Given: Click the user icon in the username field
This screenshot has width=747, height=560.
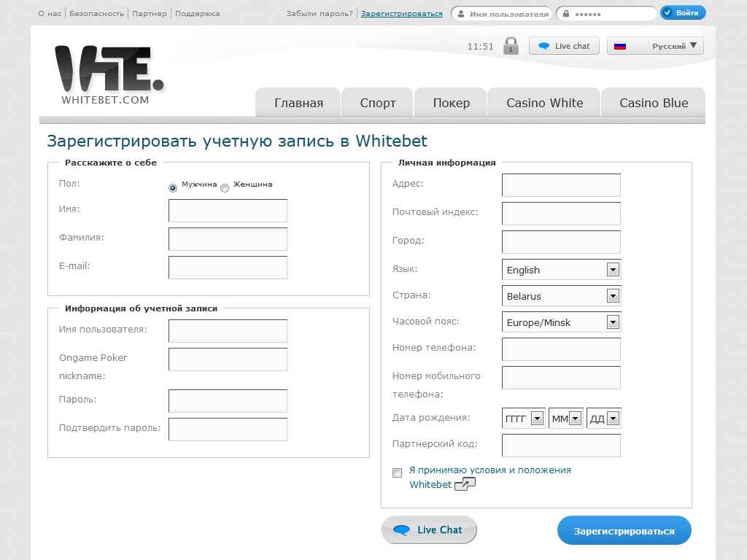Looking at the screenshot, I should click(460, 14).
